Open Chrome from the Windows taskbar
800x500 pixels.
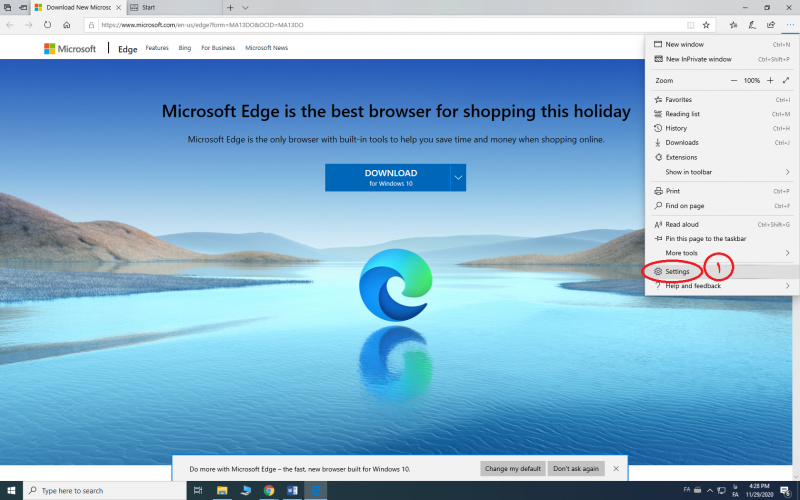pos(269,491)
